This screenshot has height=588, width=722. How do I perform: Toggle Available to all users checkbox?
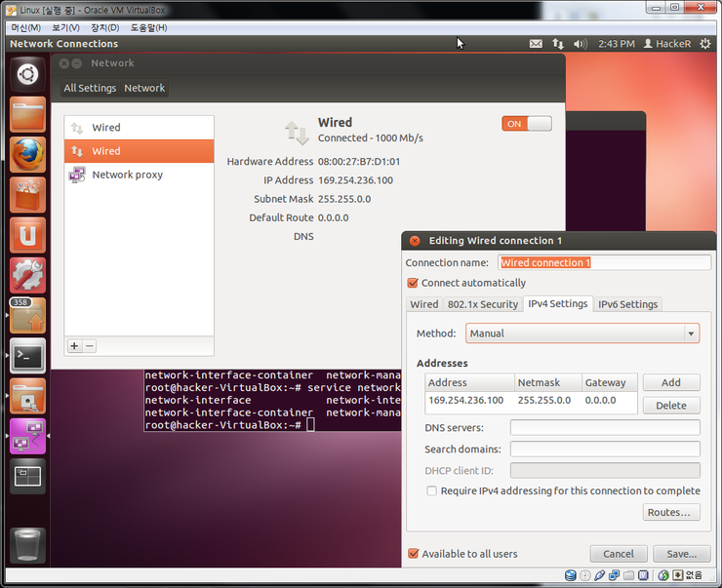pyautogui.click(x=414, y=554)
